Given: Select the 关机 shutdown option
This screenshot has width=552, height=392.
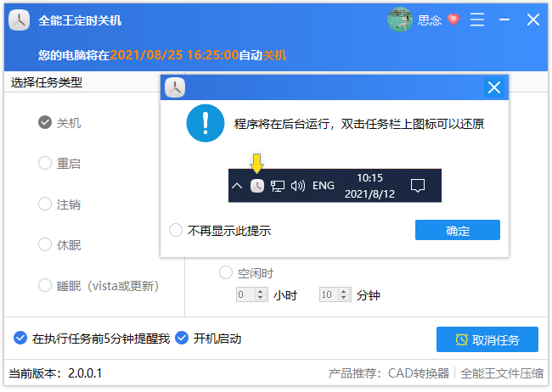Looking at the screenshot, I should [x=59, y=123].
